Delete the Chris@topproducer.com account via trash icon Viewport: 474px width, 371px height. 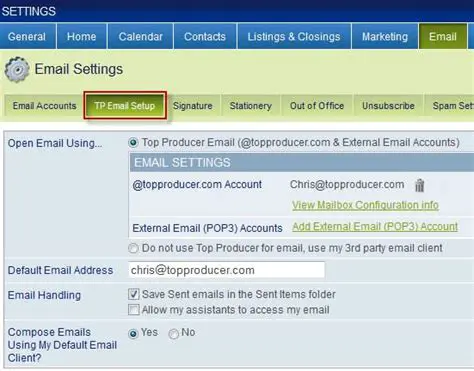coord(420,185)
